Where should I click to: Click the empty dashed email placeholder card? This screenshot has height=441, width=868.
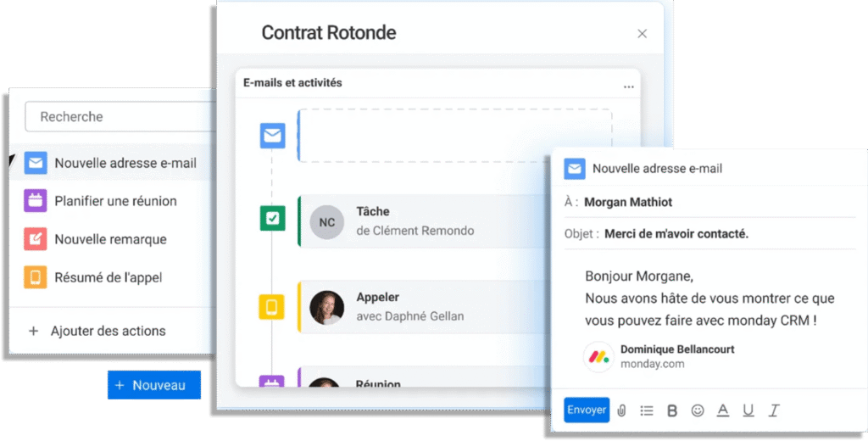coord(454,136)
